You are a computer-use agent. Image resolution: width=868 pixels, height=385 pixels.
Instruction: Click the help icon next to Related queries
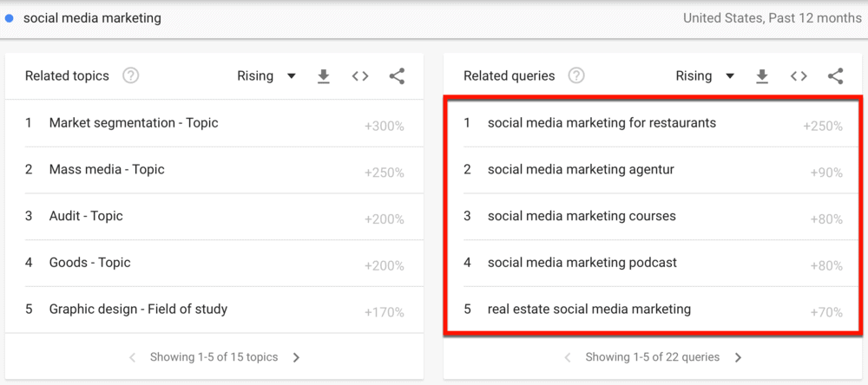pos(576,75)
